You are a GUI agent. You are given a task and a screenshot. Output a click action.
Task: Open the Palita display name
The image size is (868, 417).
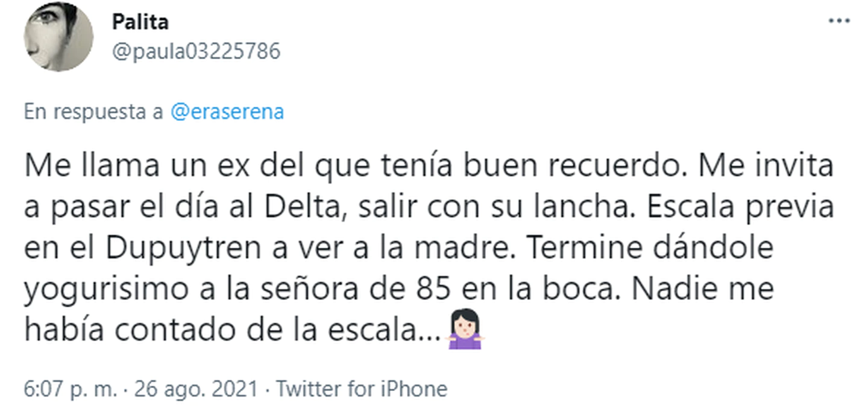[x=140, y=22]
